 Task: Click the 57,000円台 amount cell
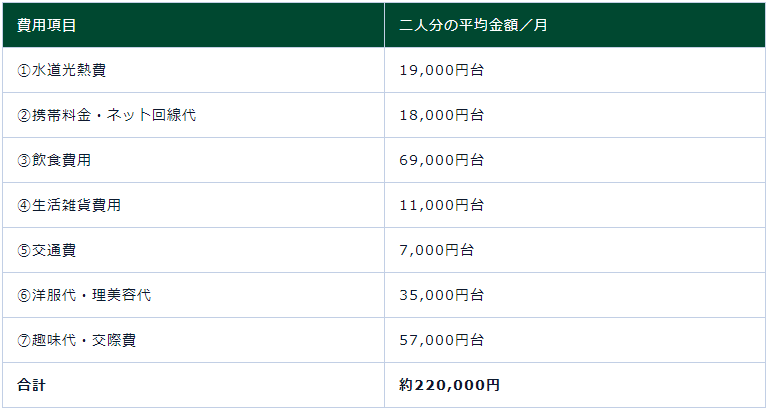coord(441,340)
